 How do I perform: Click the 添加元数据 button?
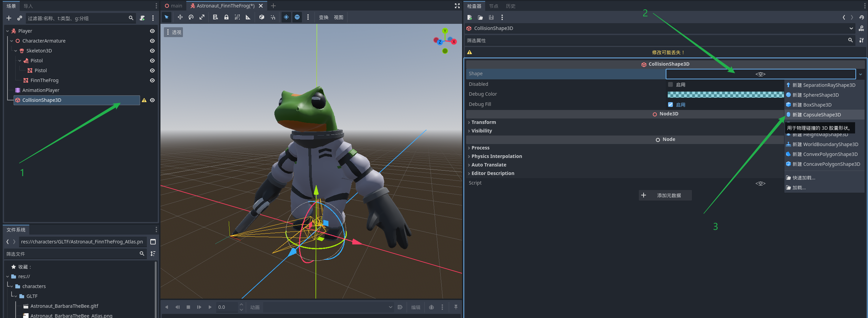click(x=665, y=195)
